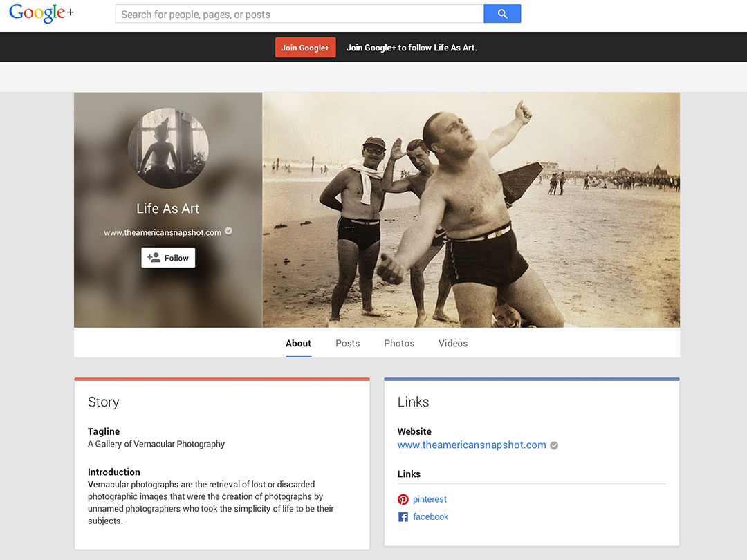Click verified checkmark beside website under Life As Art
The width and height of the screenshot is (747, 560).
pyautogui.click(x=229, y=232)
